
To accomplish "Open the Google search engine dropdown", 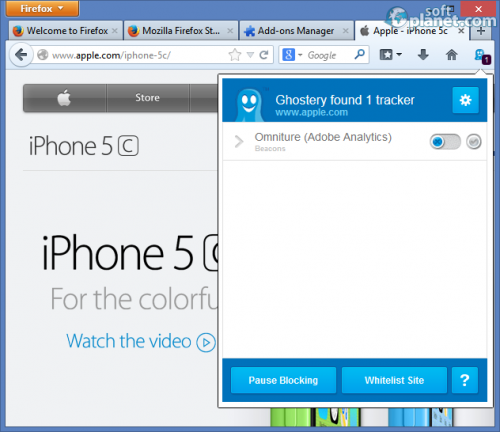I will (292, 55).
